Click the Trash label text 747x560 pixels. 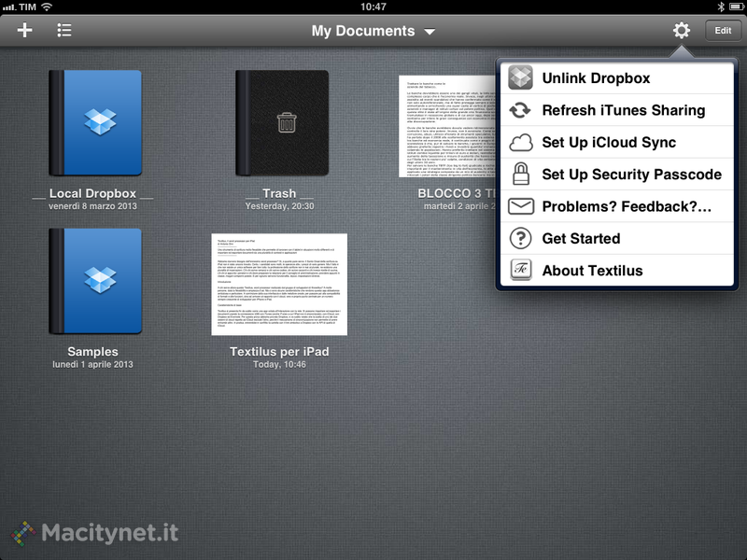(x=279, y=193)
